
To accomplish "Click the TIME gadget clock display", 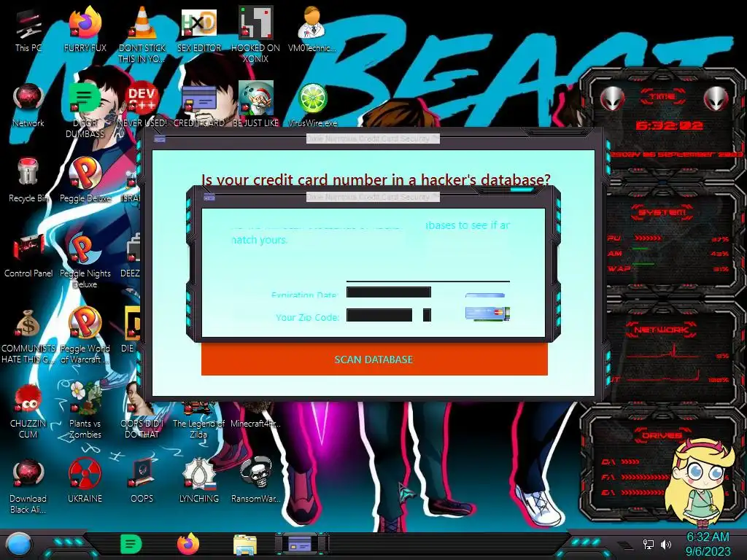I will tap(669, 125).
